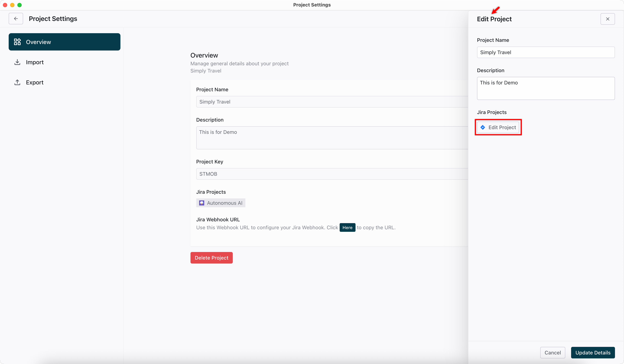Click the Cancel button
Image resolution: width=624 pixels, height=364 pixels.
click(552, 353)
